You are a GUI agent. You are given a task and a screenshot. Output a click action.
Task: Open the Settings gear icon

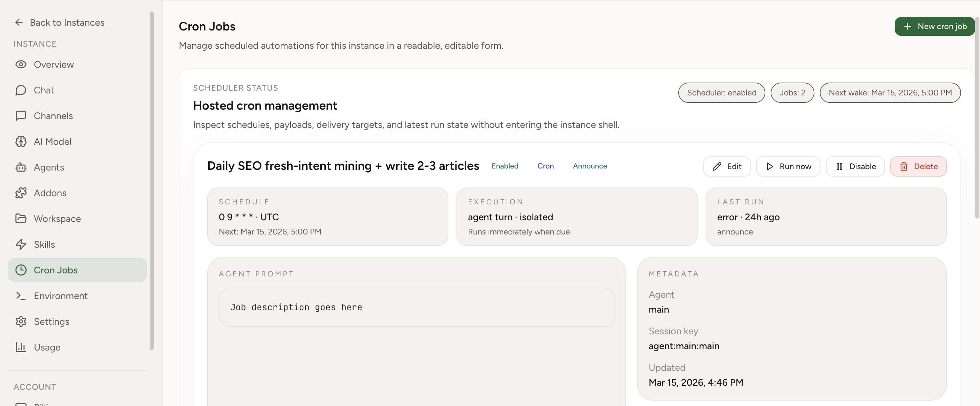point(21,321)
